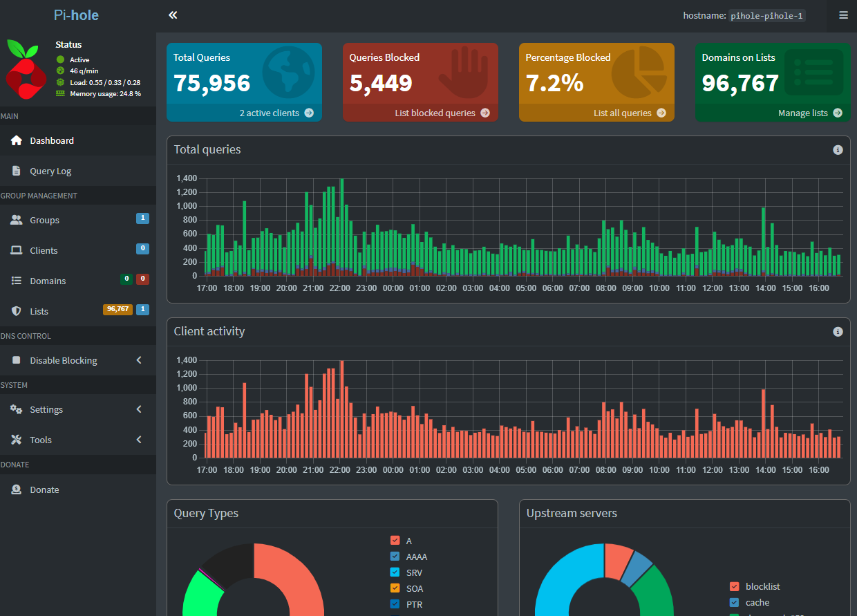
Task: Click the Pi-hole title link
Action: [x=76, y=15]
